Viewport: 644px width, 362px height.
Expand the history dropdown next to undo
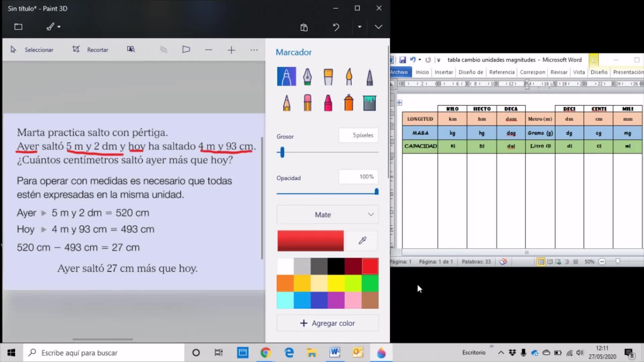359,27
